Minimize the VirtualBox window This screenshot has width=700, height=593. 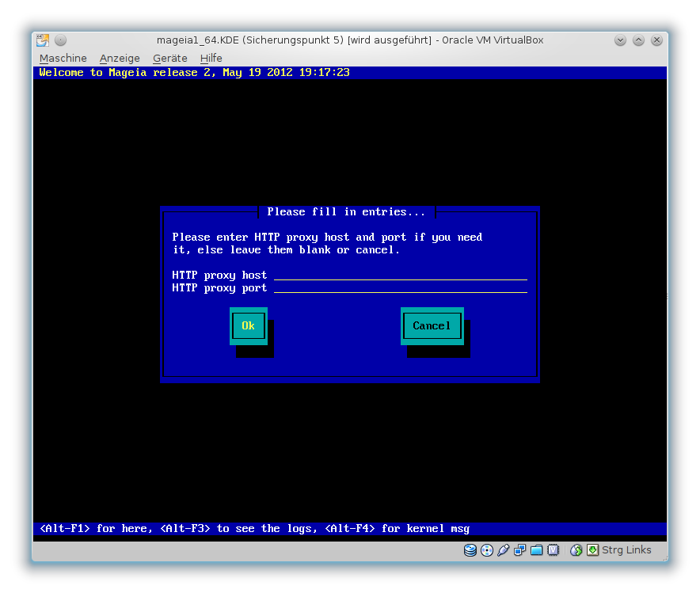[x=621, y=40]
